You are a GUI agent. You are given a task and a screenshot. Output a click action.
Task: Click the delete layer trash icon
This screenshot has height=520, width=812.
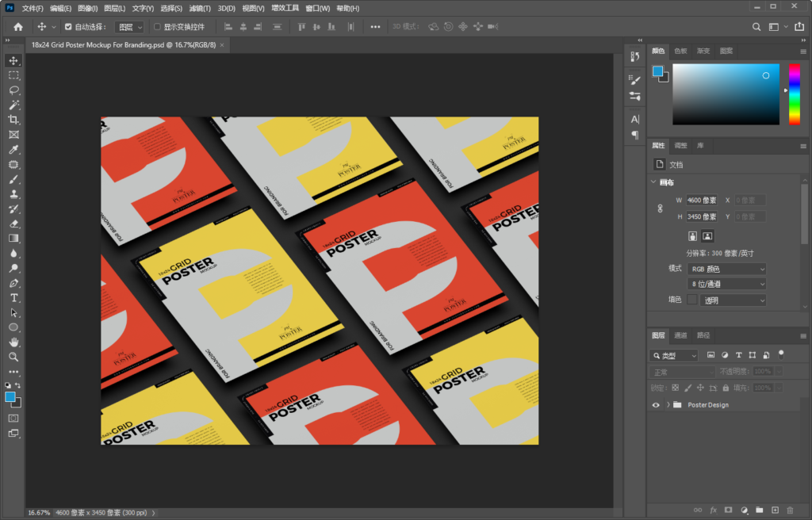click(790, 510)
